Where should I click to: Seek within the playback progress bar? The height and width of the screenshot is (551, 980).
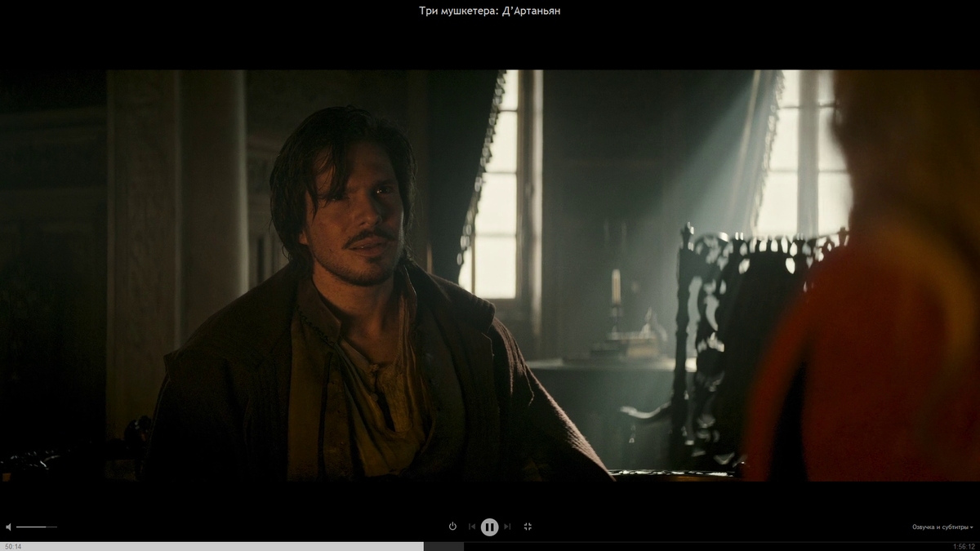pos(490,546)
